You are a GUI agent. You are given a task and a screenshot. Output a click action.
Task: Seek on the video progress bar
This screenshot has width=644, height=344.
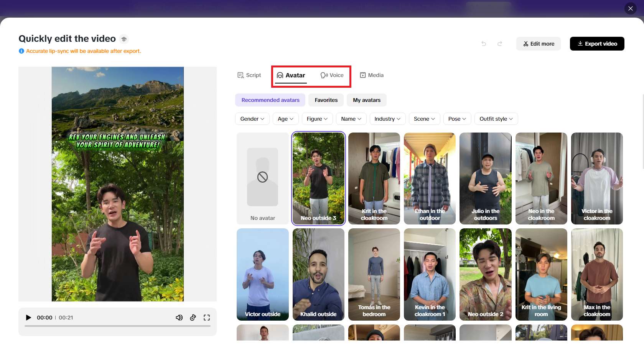pyautogui.click(x=117, y=326)
